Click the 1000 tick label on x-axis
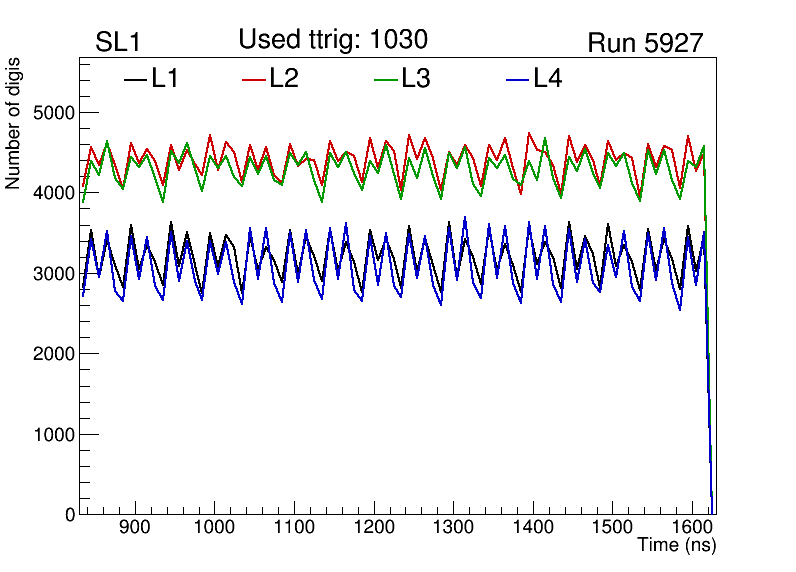The image size is (796, 572). [213, 528]
